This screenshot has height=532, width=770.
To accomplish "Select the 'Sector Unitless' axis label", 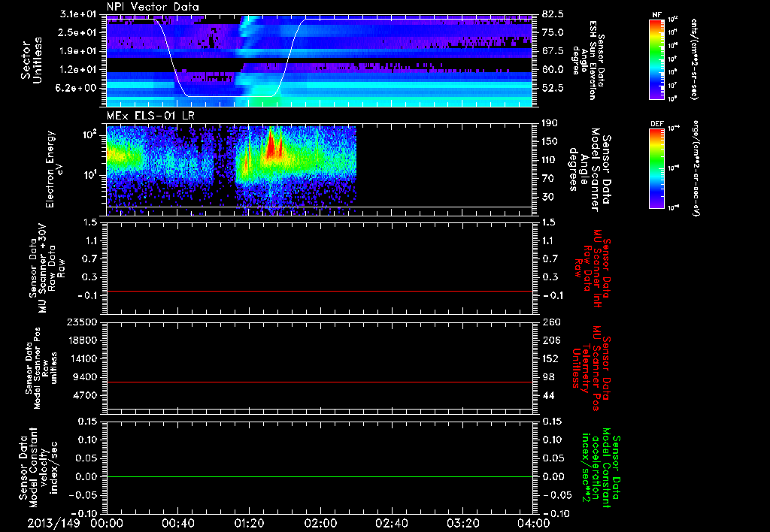I will 32,60.
